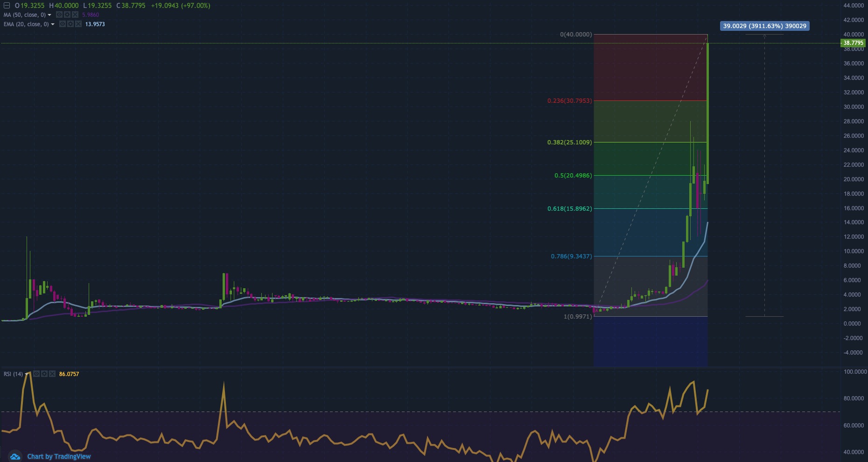Open the RSI (14) dropdown arrow

26,374
